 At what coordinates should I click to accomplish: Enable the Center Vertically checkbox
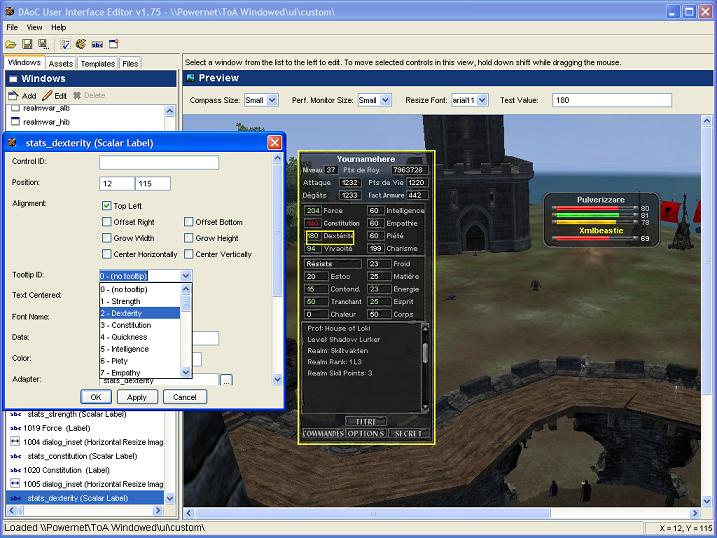click(188, 254)
